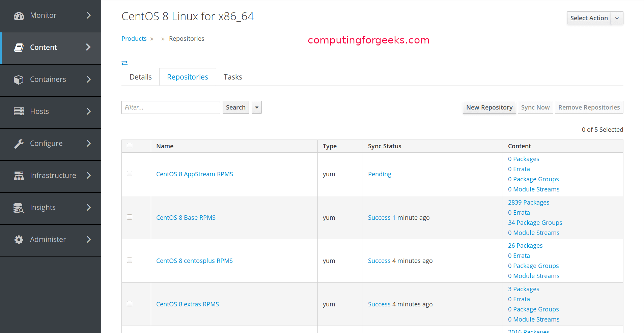Switch to the Repositories tab

[x=188, y=77]
